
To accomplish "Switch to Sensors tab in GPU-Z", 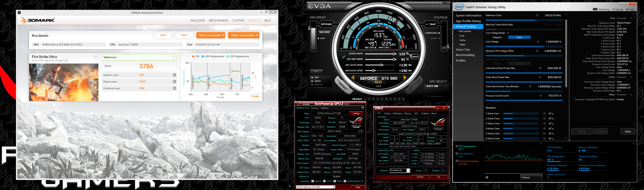I will (x=314, y=108).
